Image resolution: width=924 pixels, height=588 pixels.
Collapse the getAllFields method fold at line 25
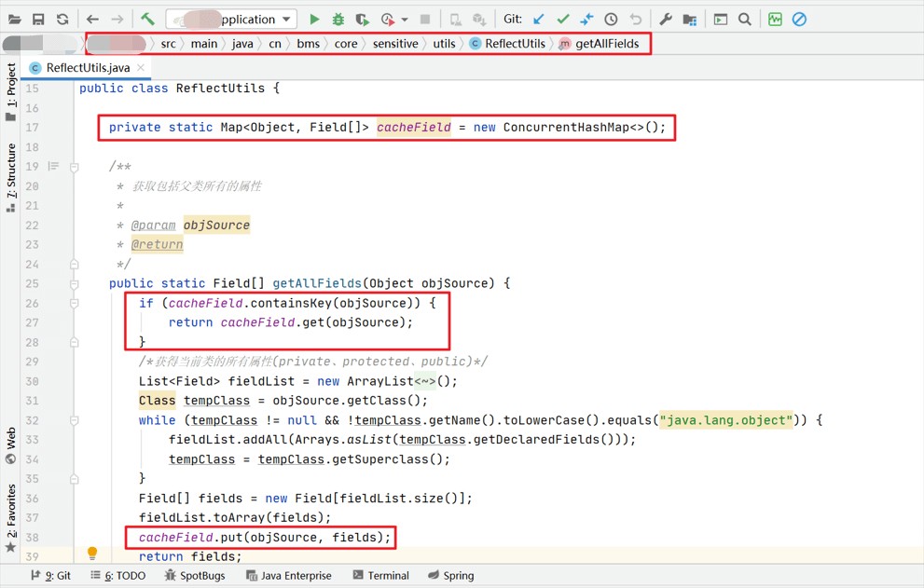coord(75,283)
